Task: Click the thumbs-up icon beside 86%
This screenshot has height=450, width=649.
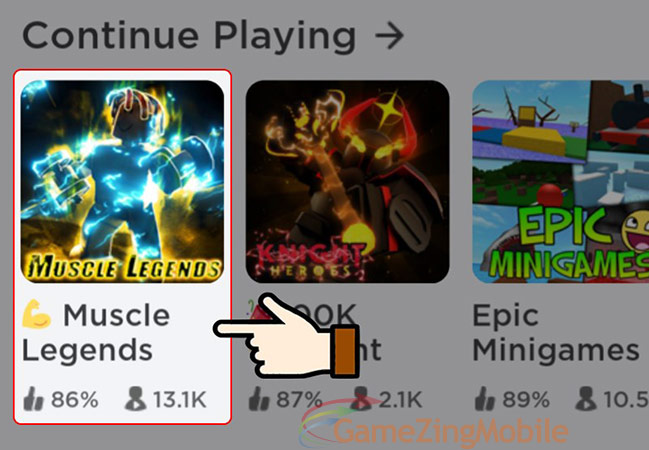Action: tap(34, 399)
